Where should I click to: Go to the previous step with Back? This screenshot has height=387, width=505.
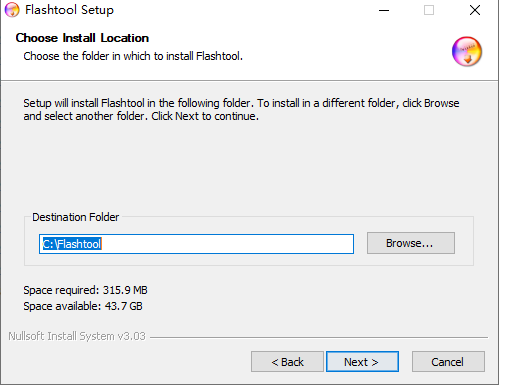(x=287, y=361)
